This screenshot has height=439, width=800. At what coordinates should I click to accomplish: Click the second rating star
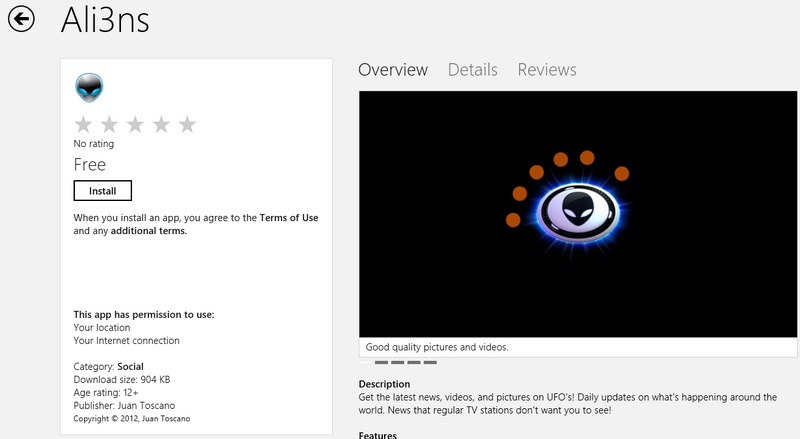coord(109,124)
